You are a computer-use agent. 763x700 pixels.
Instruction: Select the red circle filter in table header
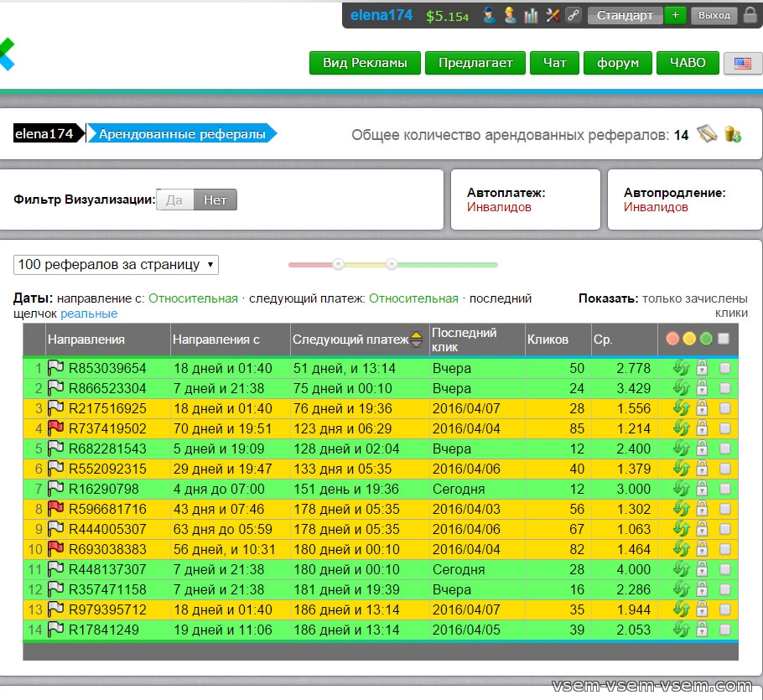[672, 339]
